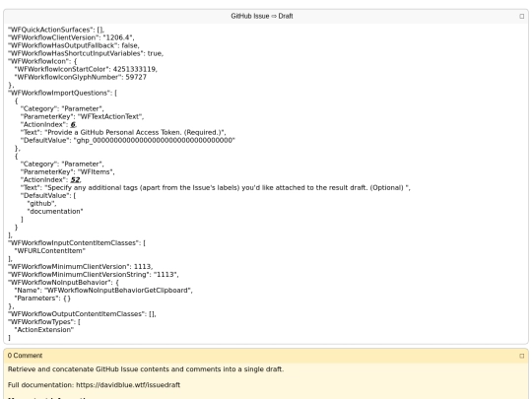The image size is (532, 399).
Task: Click the "WFWorkflowNoInputBehaviorGetClipboard" name line
Action: click(103, 291)
